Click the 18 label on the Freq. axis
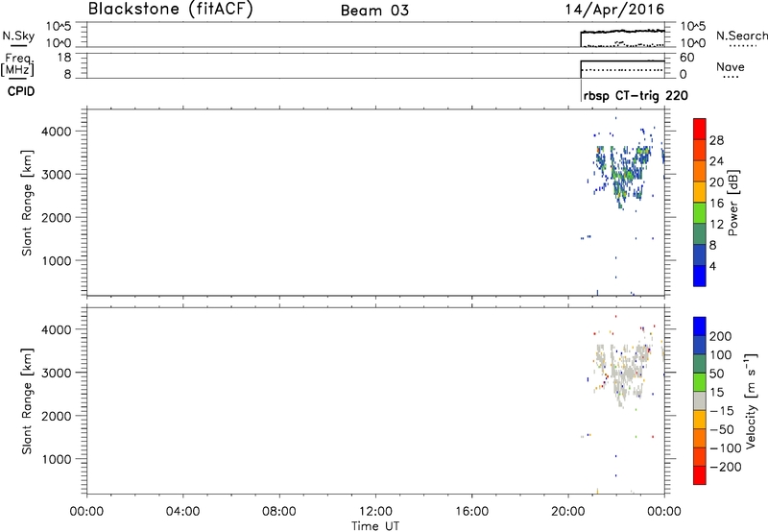This screenshot has width=768, height=532. [64, 58]
